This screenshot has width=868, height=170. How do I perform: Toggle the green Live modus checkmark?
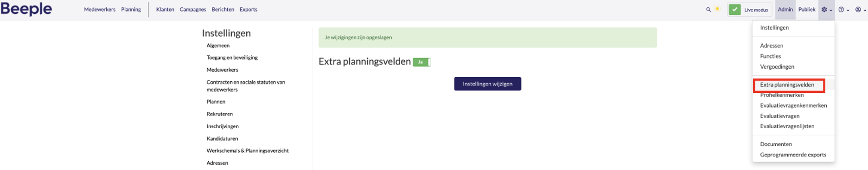click(735, 9)
